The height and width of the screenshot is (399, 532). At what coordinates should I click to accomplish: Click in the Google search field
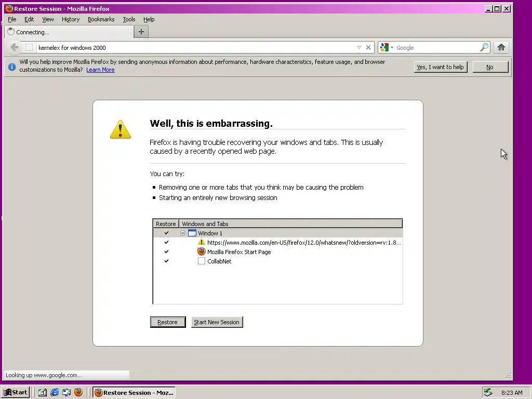[437, 47]
